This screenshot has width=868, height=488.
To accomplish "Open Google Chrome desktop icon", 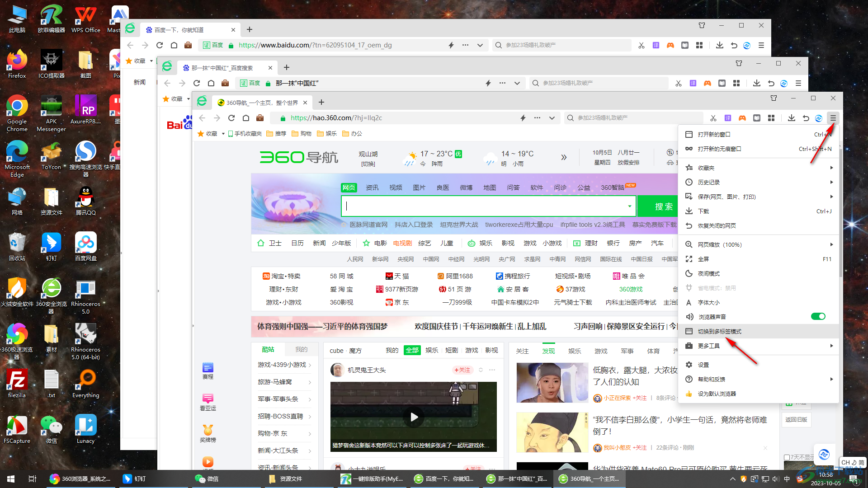I will coord(17,113).
